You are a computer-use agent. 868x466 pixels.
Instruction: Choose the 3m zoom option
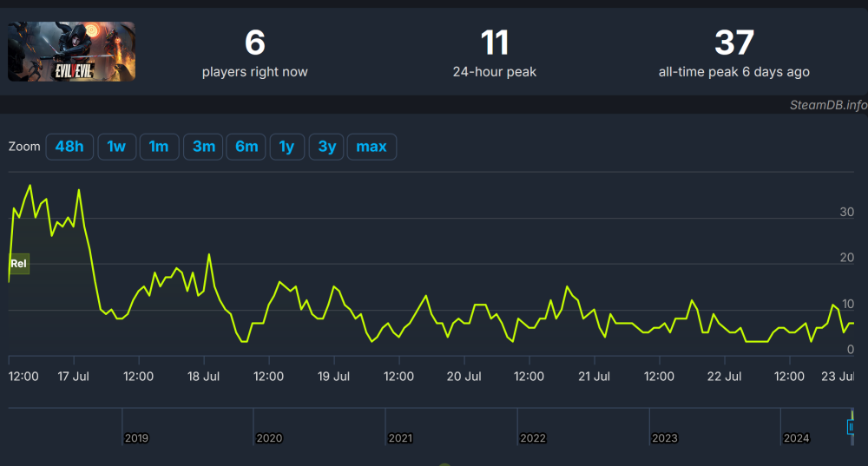(x=204, y=147)
